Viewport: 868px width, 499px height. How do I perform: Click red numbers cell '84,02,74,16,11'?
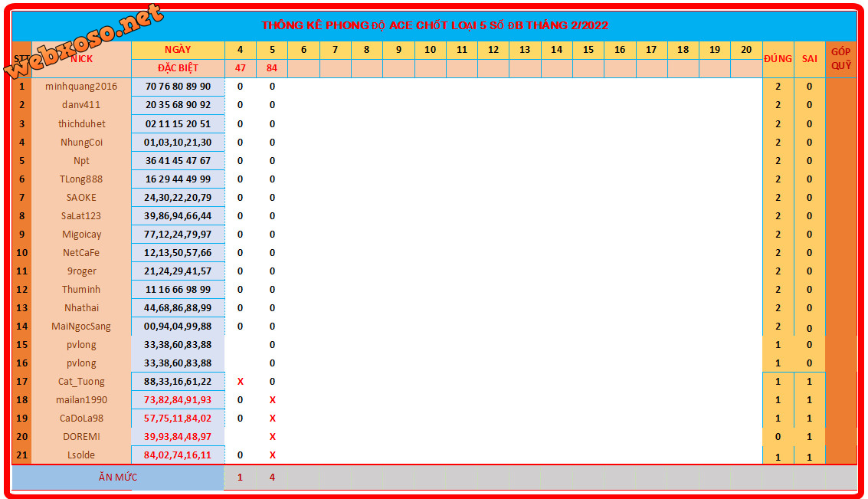[x=178, y=455]
